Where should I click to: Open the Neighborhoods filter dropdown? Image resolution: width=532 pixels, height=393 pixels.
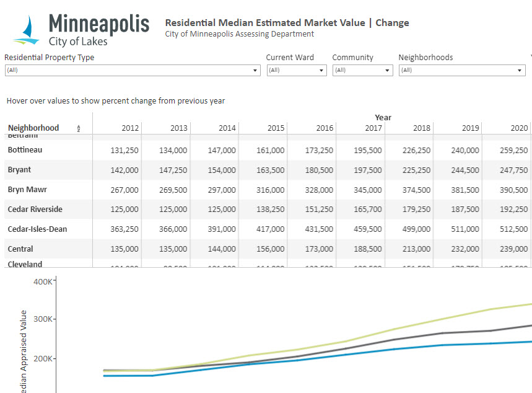pos(462,70)
